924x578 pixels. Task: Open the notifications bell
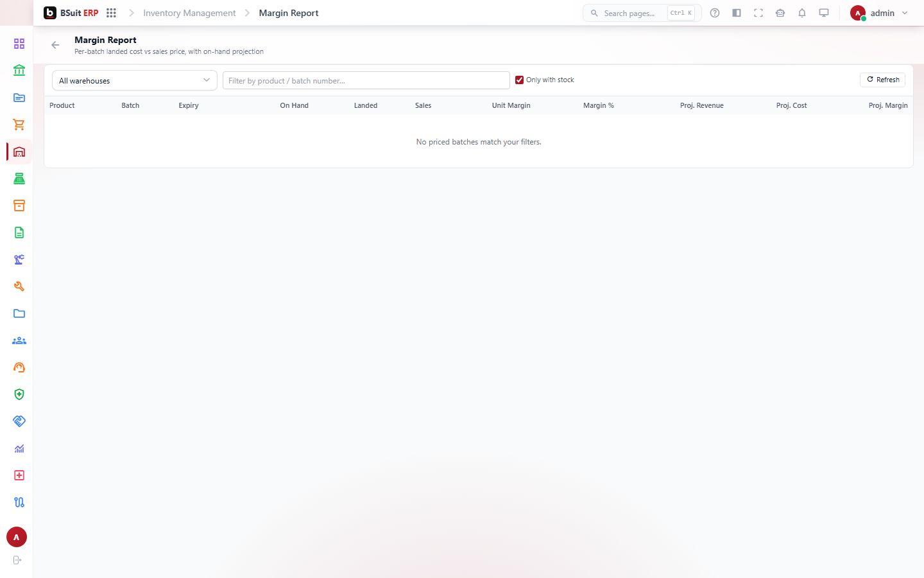tap(802, 13)
